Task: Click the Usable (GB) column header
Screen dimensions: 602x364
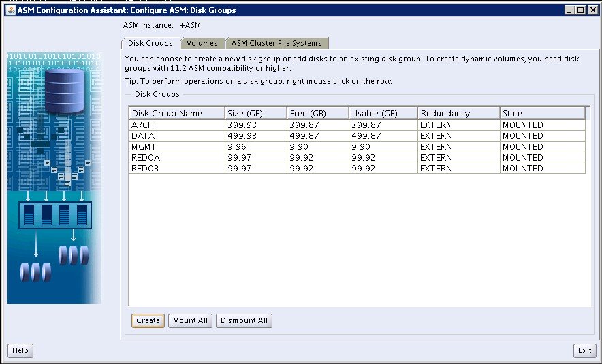Action: [x=383, y=114]
